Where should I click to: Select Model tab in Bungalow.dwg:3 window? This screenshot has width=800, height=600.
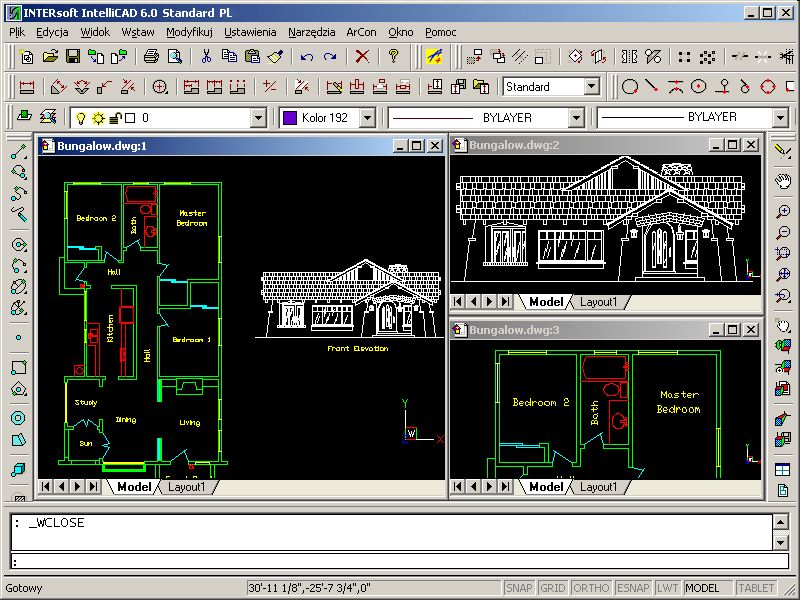click(546, 487)
